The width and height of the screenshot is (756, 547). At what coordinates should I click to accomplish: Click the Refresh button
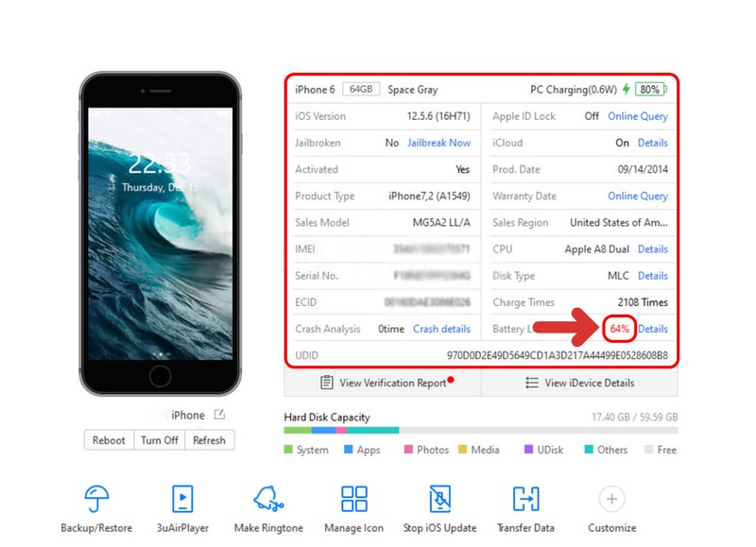[209, 440]
